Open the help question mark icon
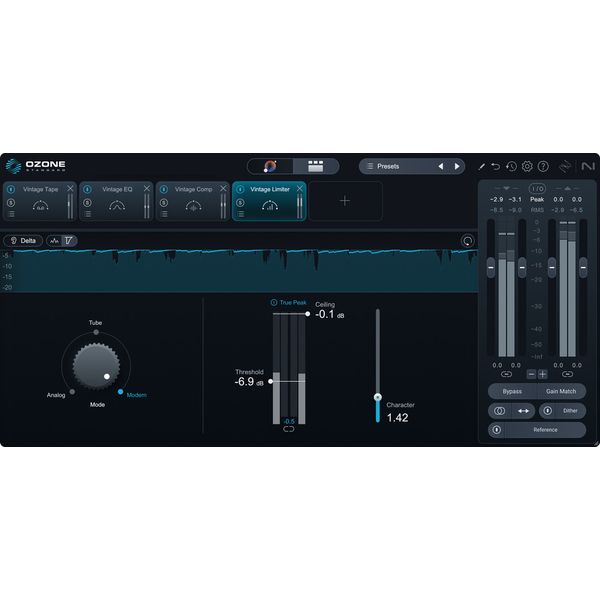The height and width of the screenshot is (600, 600). point(543,166)
